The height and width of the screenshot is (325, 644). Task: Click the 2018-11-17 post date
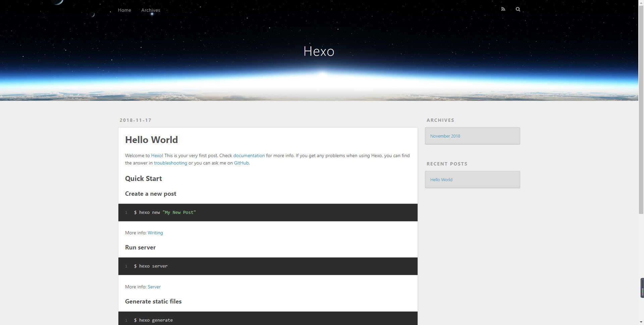tap(136, 120)
